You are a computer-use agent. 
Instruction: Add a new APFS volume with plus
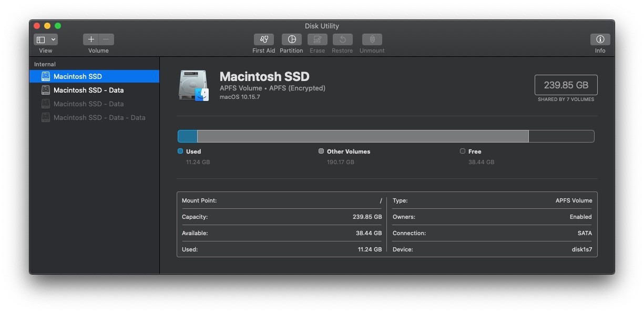click(x=91, y=39)
